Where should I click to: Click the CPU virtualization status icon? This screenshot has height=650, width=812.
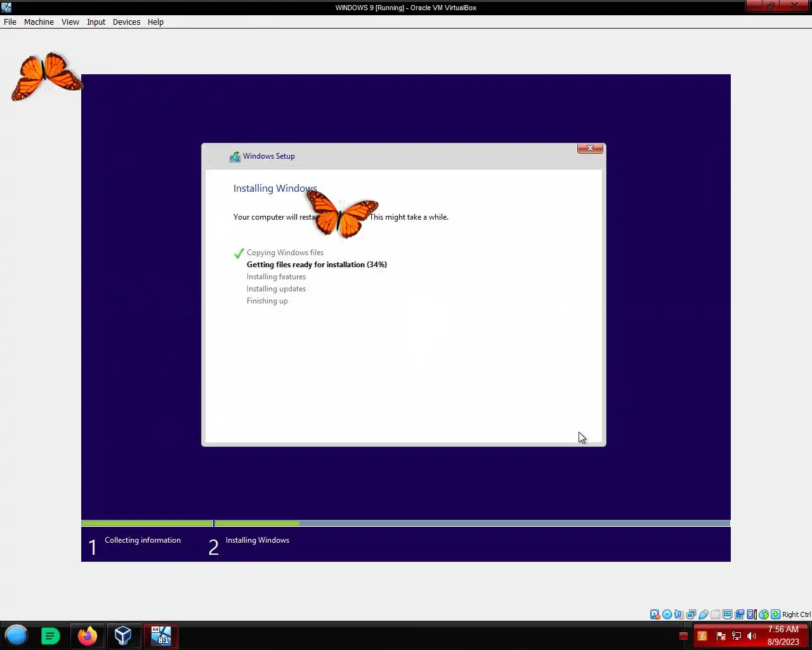click(752, 614)
